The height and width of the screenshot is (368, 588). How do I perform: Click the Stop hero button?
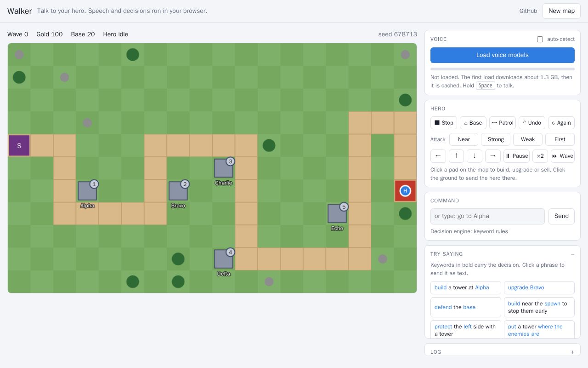click(x=444, y=123)
